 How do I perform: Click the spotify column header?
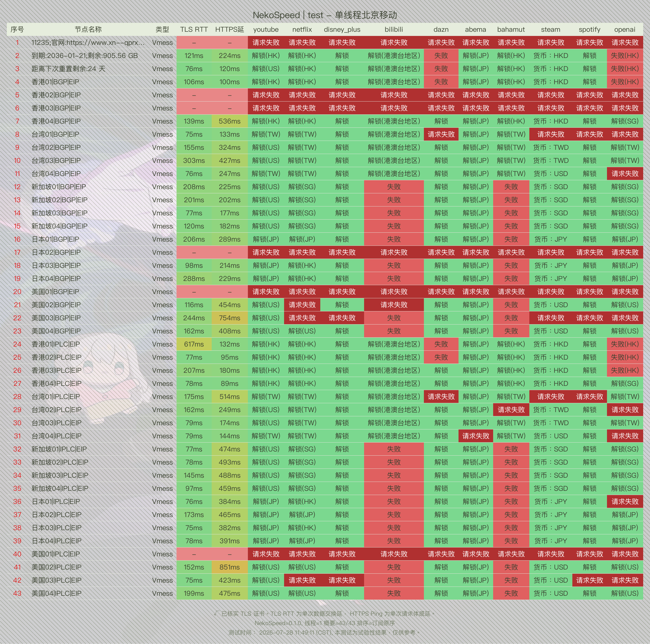tap(589, 30)
